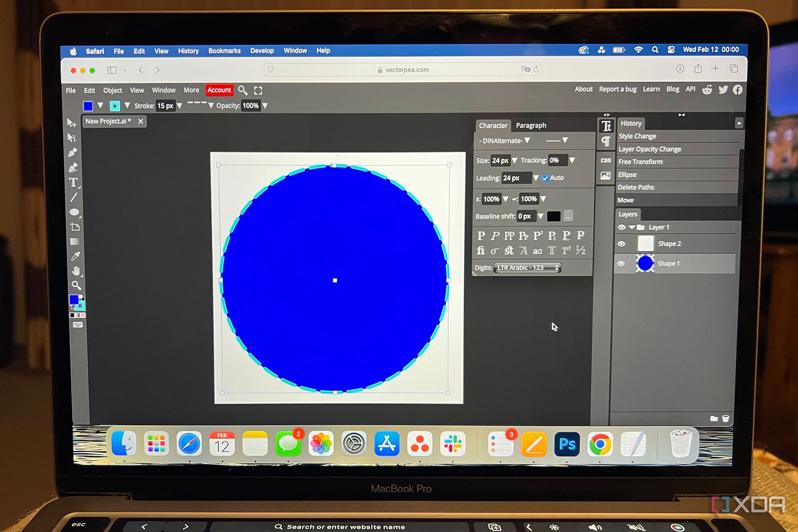Collapse the Layer 1 folder
This screenshot has width=798, height=532.
tap(632, 227)
